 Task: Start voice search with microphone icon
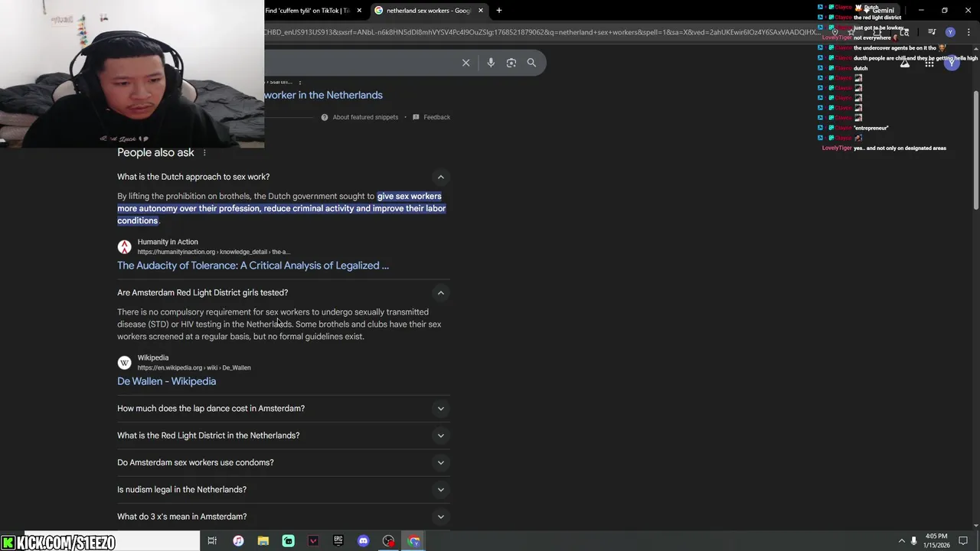tap(491, 63)
